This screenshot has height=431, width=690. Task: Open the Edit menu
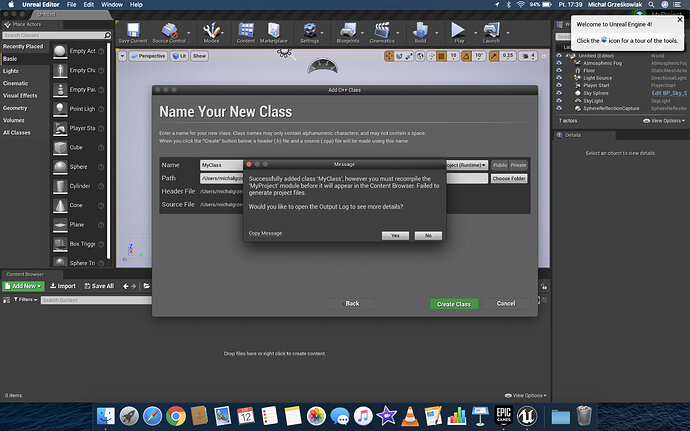89,4
